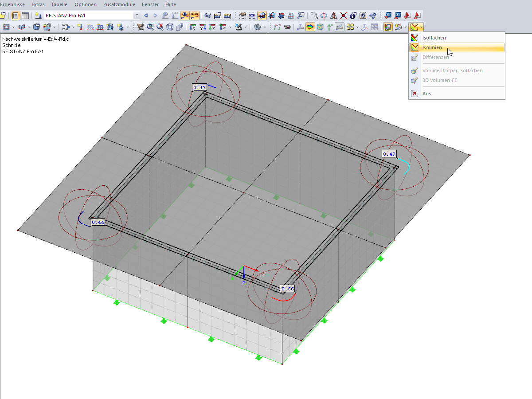The height and width of the screenshot is (399, 532).
Task: Click the blue solid box icon
Action: click(x=36, y=27)
